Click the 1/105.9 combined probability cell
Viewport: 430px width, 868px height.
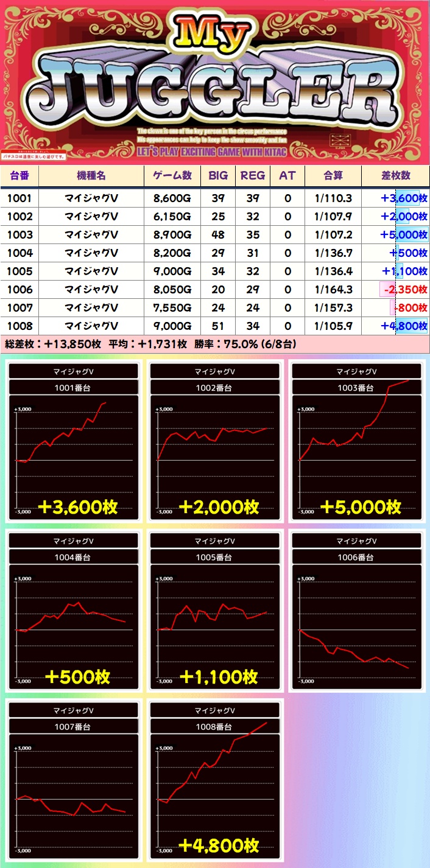[x=333, y=326]
